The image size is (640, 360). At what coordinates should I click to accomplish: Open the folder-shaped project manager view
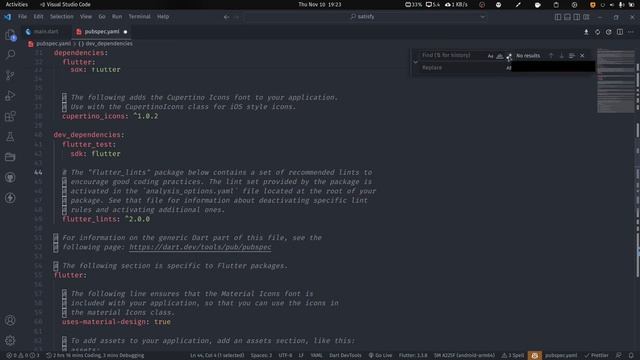tap(10, 157)
